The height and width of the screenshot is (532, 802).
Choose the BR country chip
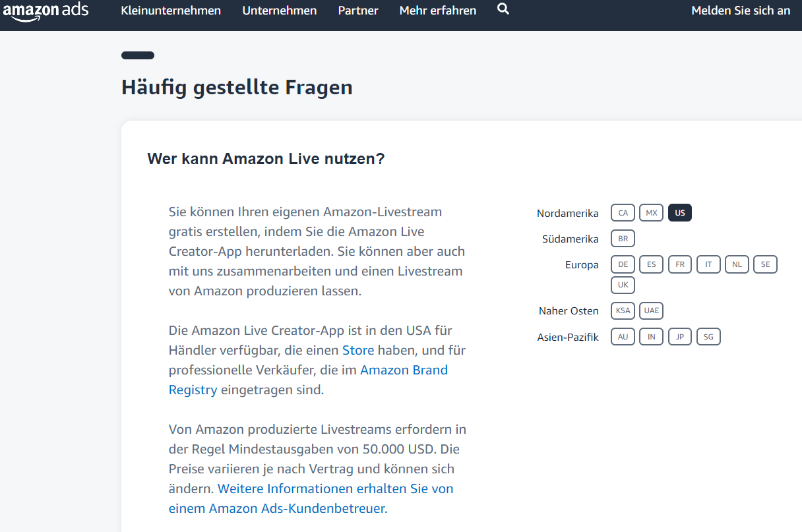(x=623, y=239)
